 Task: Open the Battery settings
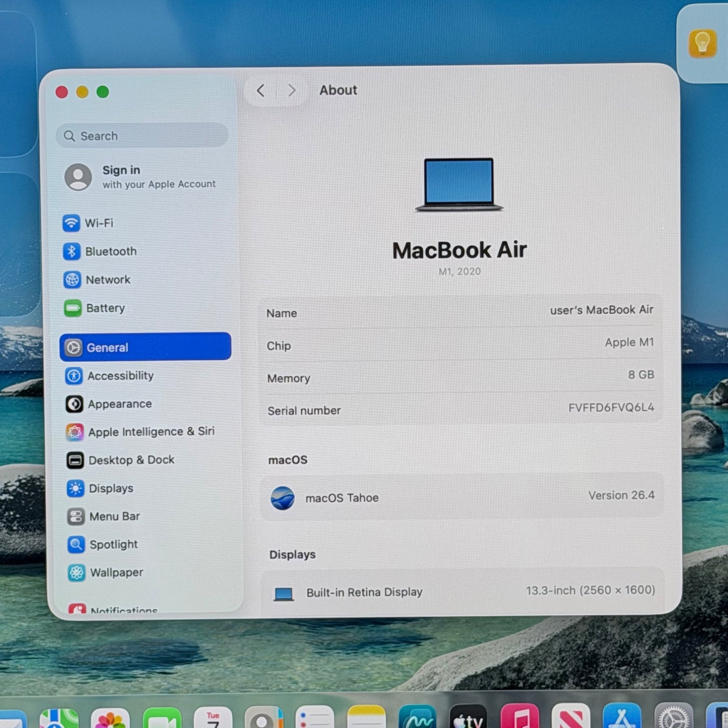click(x=105, y=308)
